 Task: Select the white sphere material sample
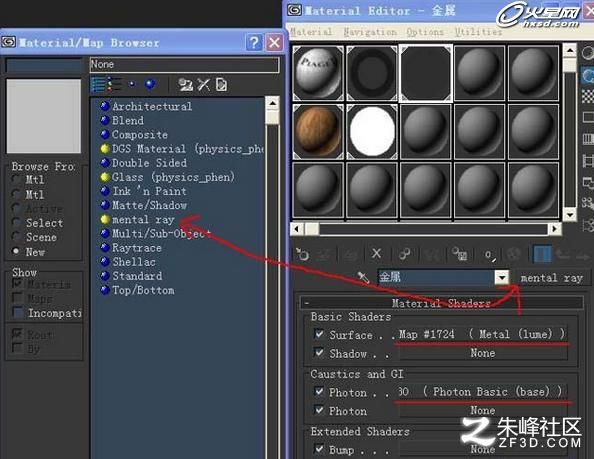coord(372,131)
